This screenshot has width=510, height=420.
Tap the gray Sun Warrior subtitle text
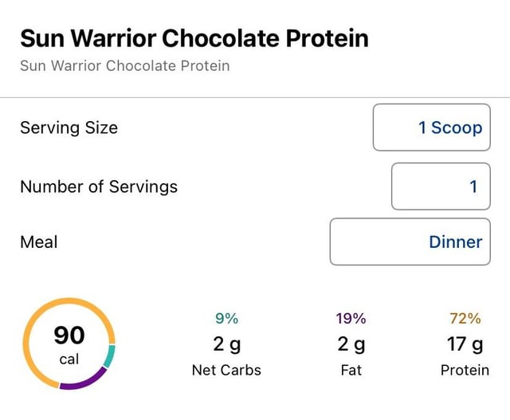pyautogui.click(x=124, y=65)
